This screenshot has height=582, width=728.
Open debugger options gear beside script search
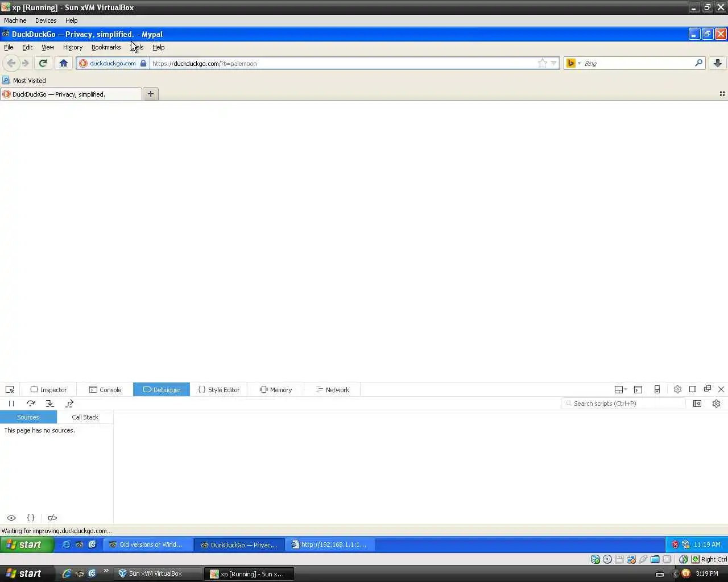point(716,404)
